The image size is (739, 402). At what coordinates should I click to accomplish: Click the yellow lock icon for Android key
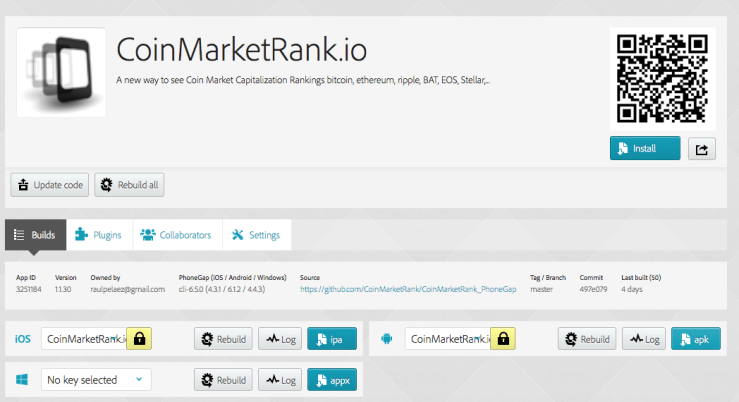tap(504, 340)
